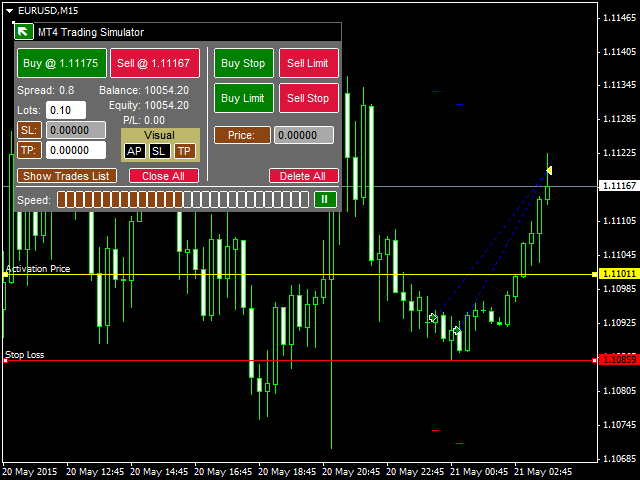Click the 1.10859 stop loss price tag
Image resolution: width=640 pixels, height=480 pixels.
(x=619, y=360)
